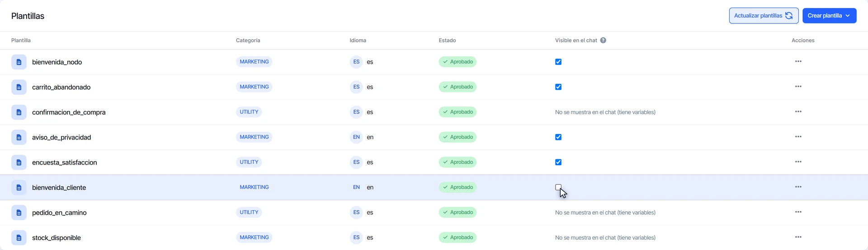The image size is (868, 250).
Task: Click EN language badge for bienvenida_cliente
Action: pyautogui.click(x=356, y=187)
